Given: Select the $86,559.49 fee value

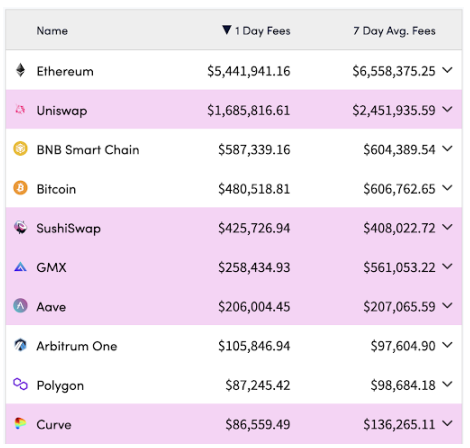Looking at the screenshot, I should (x=258, y=425).
